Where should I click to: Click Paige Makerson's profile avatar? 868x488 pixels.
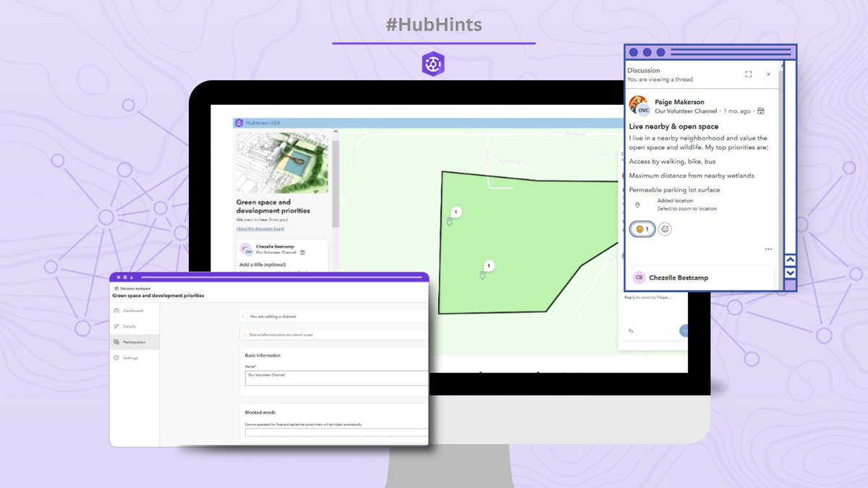[639, 106]
